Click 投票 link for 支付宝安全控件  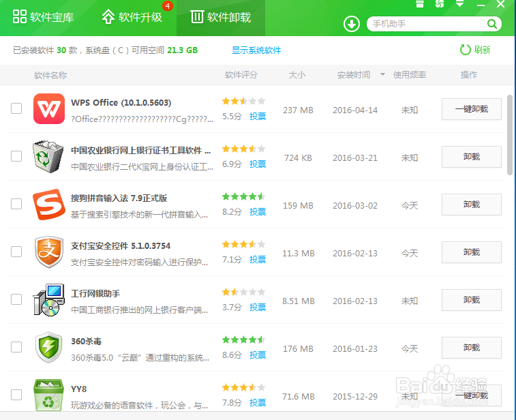(x=258, y=259)
